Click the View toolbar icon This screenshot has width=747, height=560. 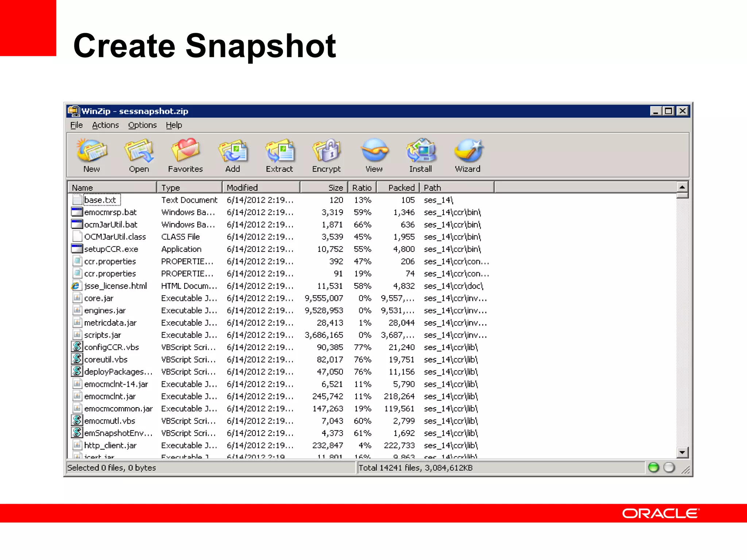pos(374,150)
